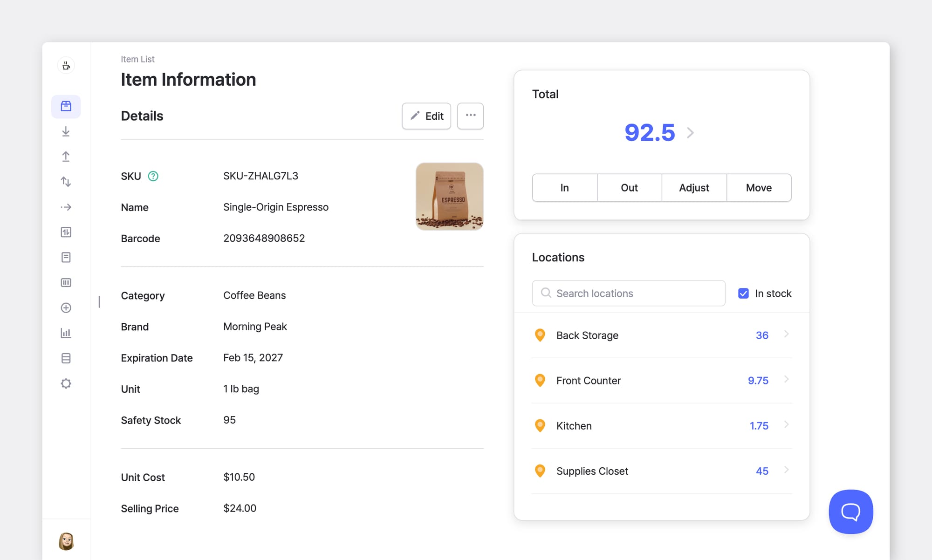This screenshot has width=932, height=560.
Task: Click the Edit button
Action: pos(426,116)
